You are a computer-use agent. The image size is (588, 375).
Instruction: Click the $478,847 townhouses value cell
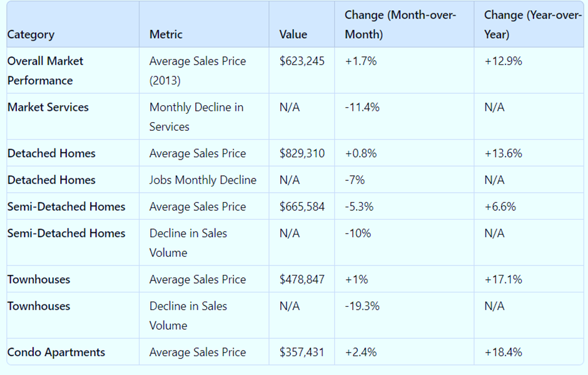pos(302,279)
